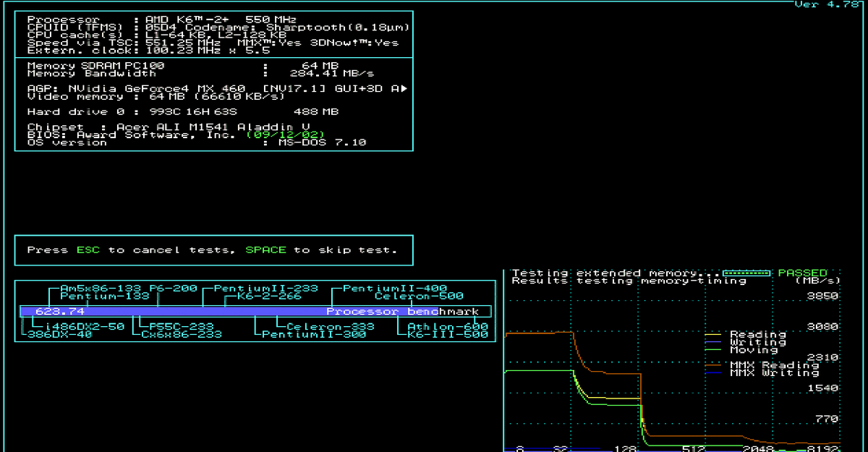Click the blue Writing legend entry

(745, 342)
